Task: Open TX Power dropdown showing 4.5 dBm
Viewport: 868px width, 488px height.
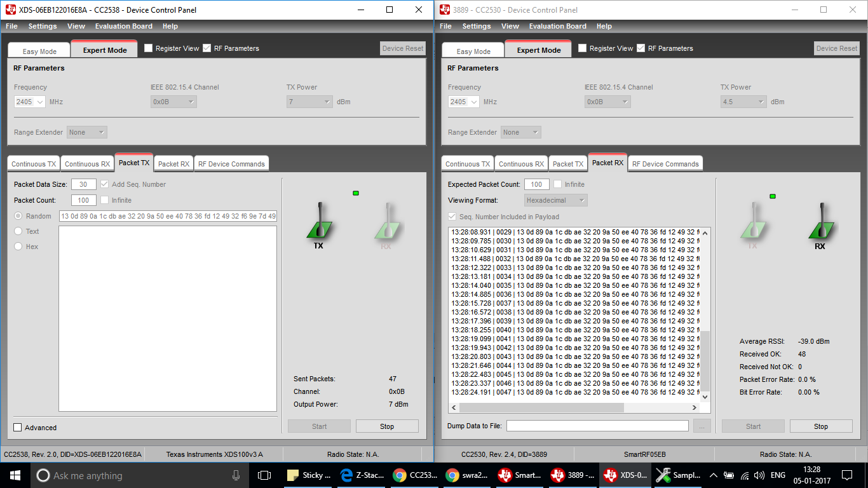Action: pos(743,102)
